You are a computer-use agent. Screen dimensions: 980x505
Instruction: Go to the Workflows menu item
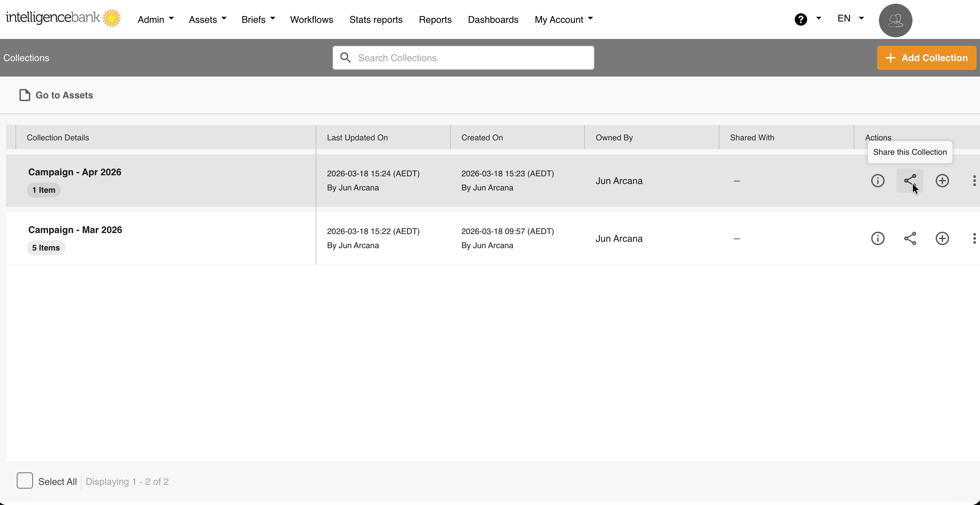312,19
